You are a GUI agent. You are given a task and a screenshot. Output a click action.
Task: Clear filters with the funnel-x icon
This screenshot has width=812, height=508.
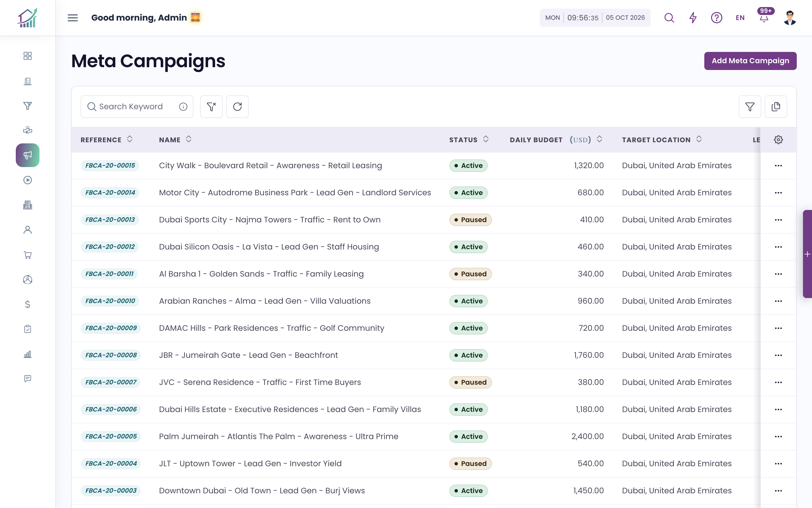coord(211,107)
